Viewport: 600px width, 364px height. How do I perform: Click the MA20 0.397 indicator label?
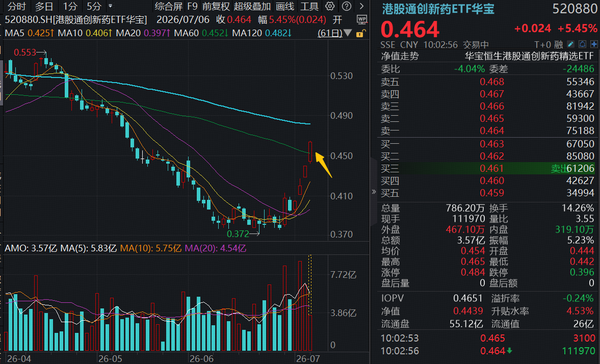point(143,33)
